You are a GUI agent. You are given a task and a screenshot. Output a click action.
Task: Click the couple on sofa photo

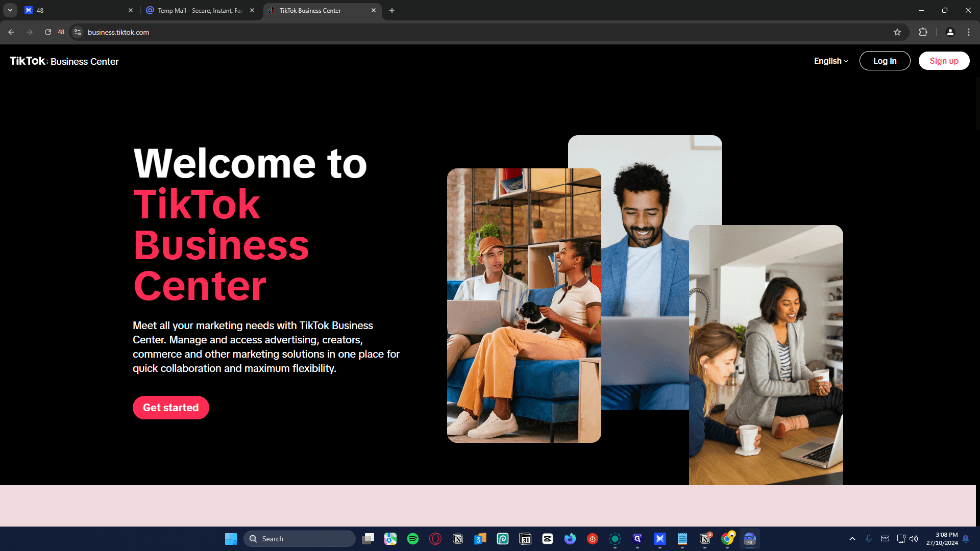pos(524,306)
